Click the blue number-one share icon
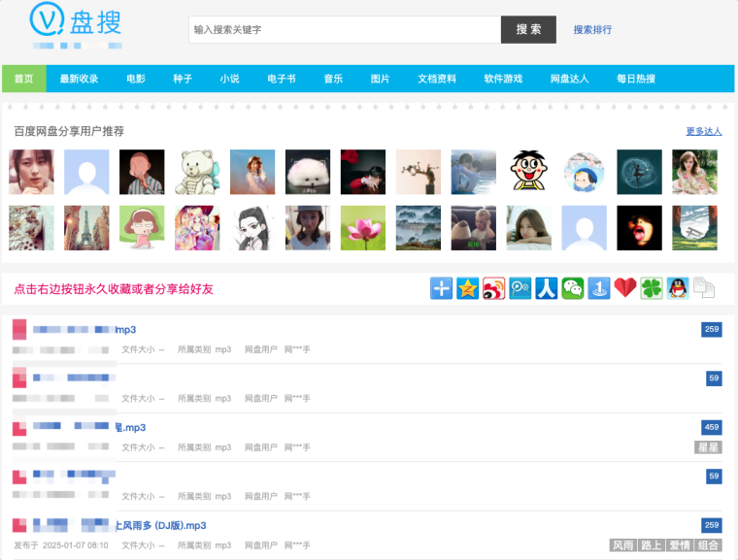738x560 pixels. pyautogui.click(x=599, y=288)
